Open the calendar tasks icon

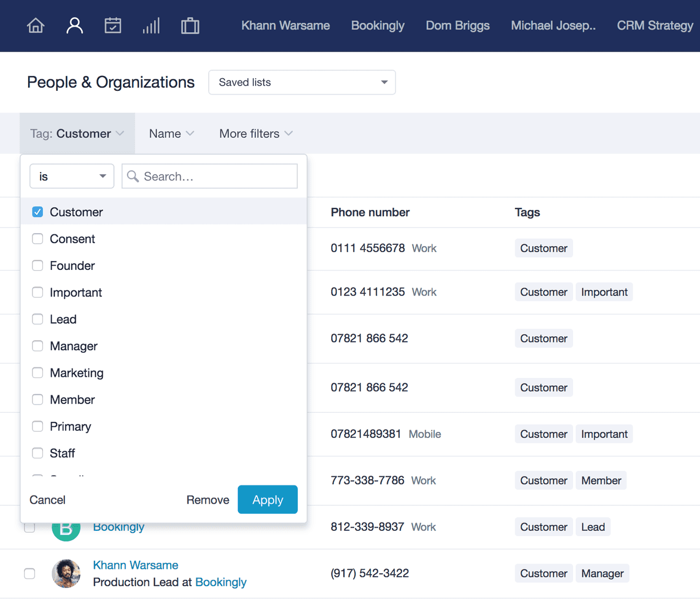(x=113, y=26)
